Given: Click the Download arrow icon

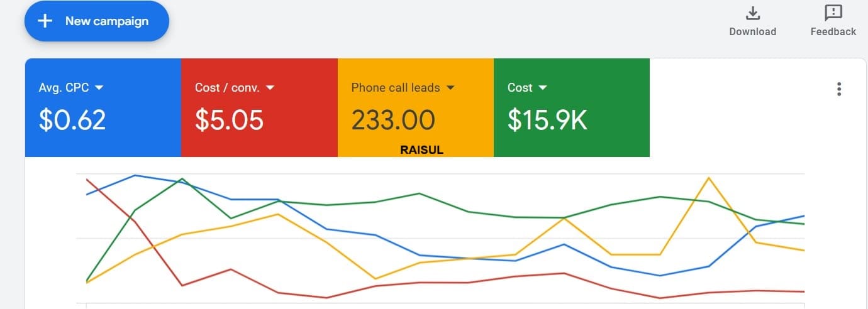Looking at the screenshot, I should [x=752, y=13].
